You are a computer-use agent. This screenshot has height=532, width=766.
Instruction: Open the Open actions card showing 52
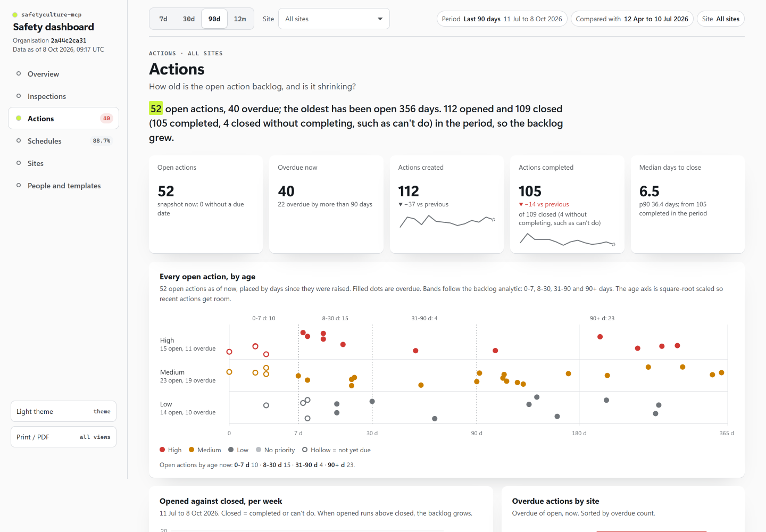coord(206,204)
